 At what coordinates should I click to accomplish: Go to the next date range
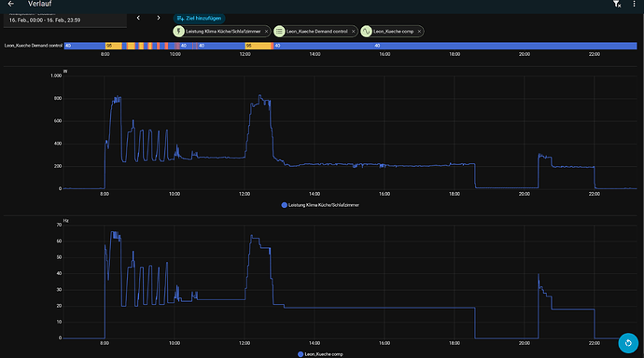coord(159,18)
